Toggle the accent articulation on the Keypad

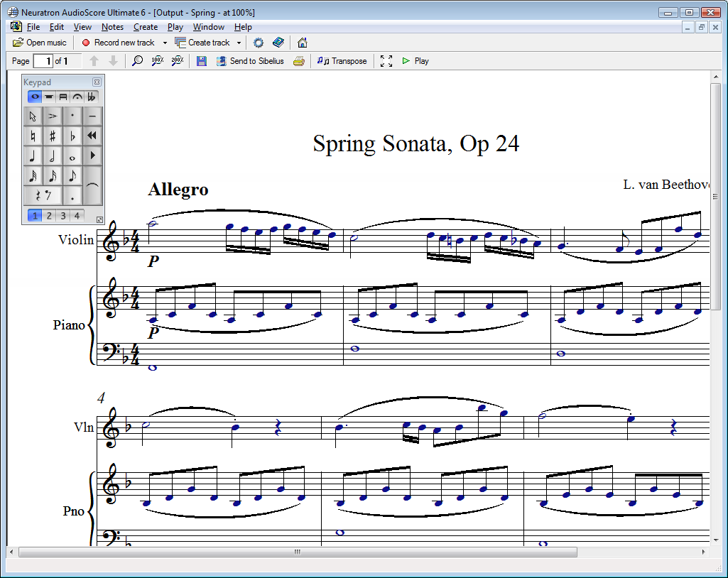point(53,116)
